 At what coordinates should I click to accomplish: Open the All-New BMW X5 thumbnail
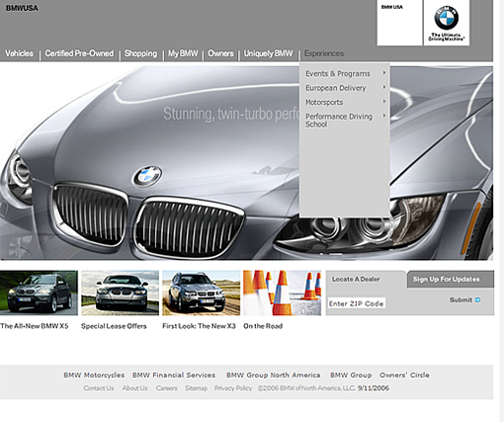[39, 293]
